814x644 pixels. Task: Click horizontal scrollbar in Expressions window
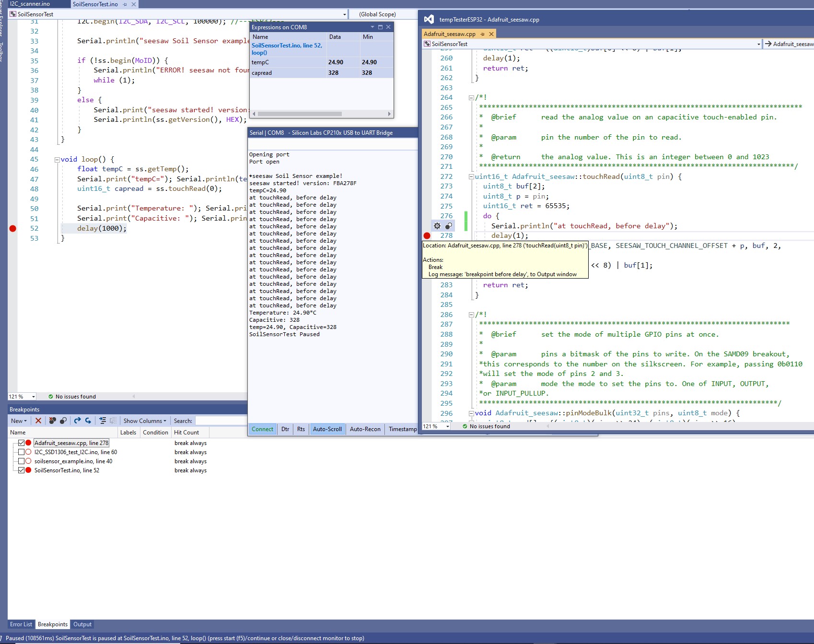tap(300, 114)
